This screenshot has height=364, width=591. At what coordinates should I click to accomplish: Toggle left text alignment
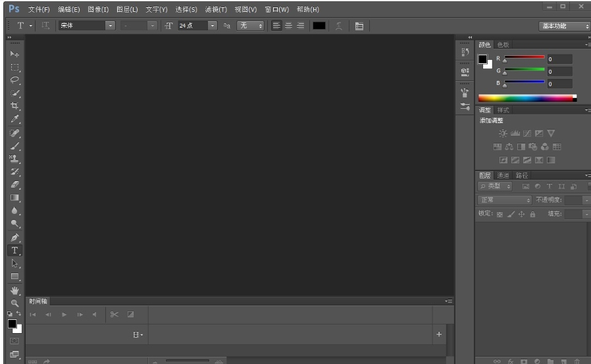coord(276,26)
